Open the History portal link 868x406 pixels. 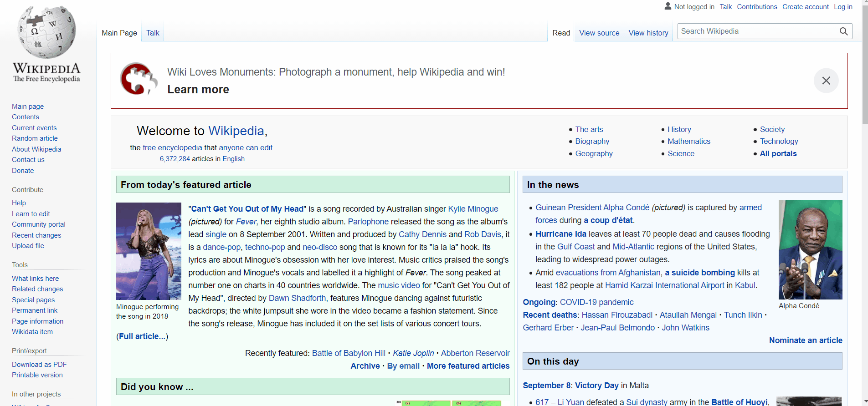point(679,129)
